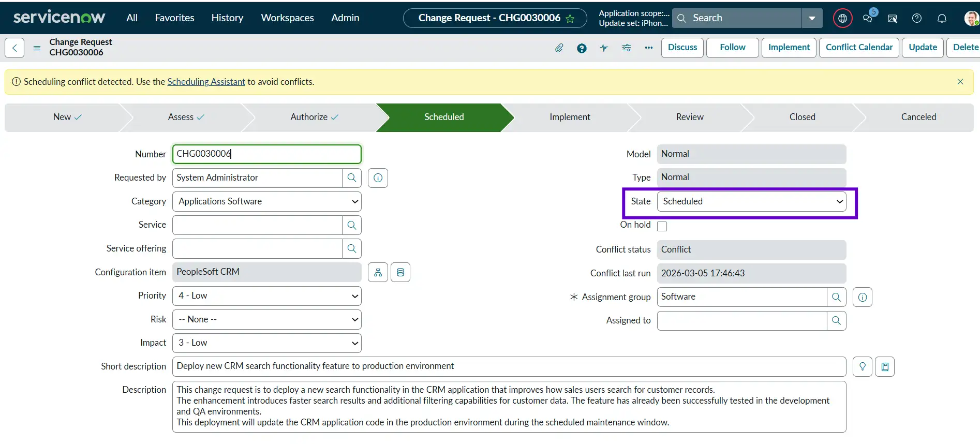
Task: Open the Favorites menu
Action: (174, 18)
